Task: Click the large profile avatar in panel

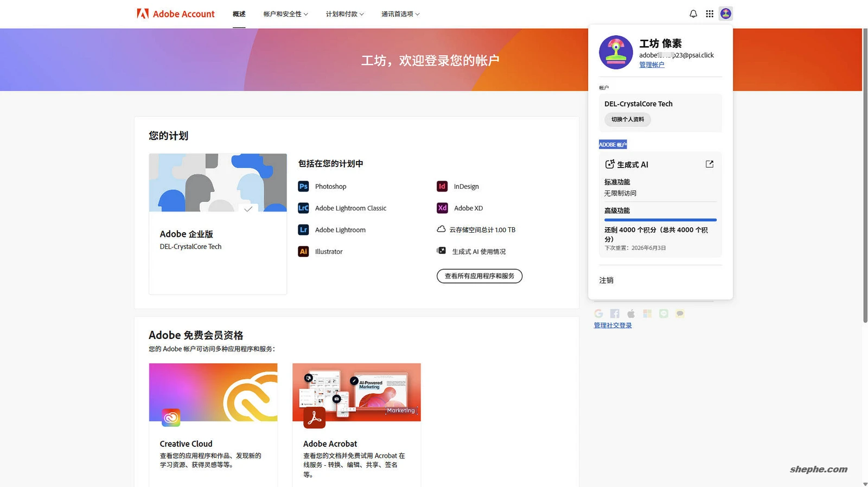Action: [616, 53]
